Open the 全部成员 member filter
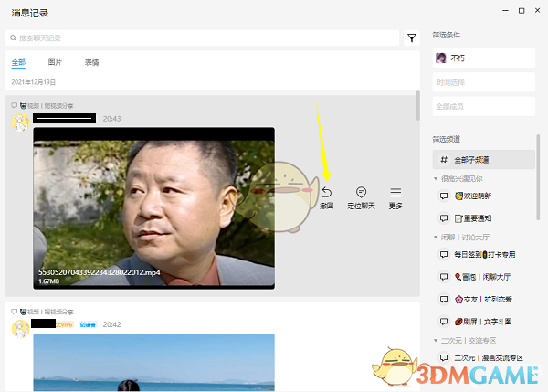The image size is (548, 392). (x=484, y=106)
